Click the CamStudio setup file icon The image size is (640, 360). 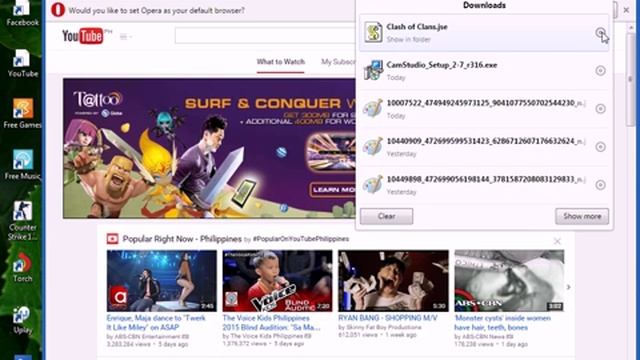pyautogui.click(x=373, y=70)
